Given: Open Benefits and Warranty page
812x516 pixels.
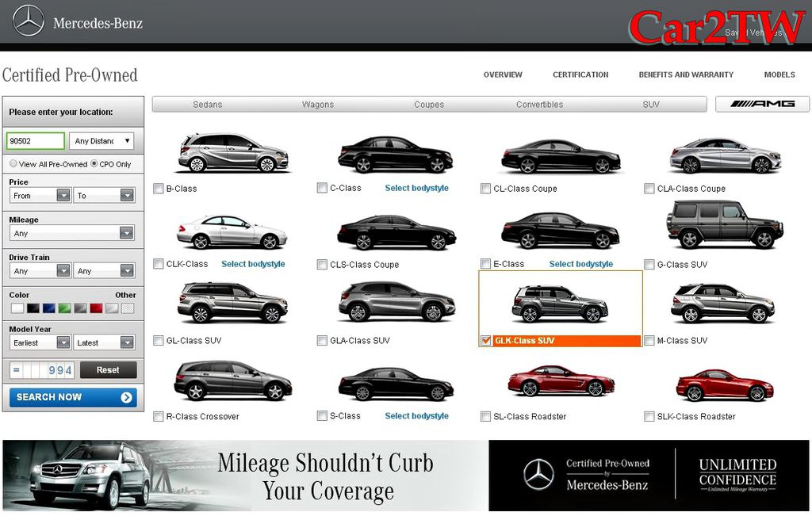Looking at the screenshot, I should point(686,75).
